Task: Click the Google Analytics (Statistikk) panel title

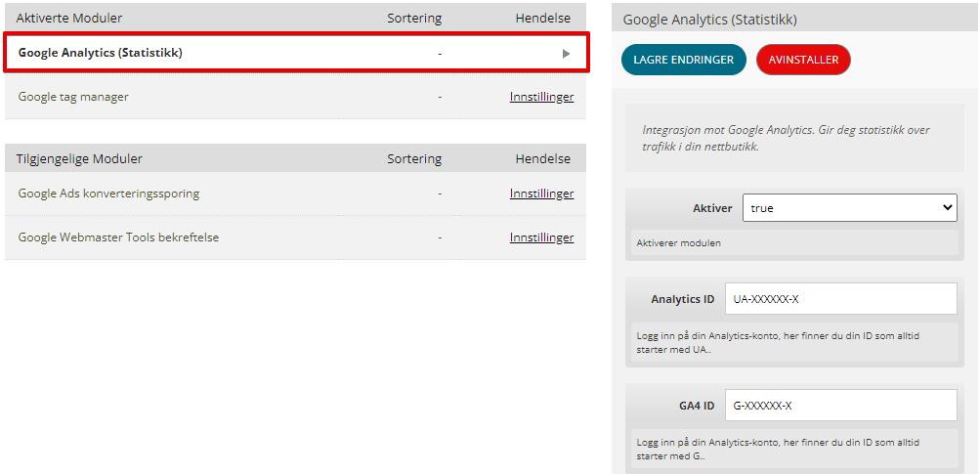Action: (710, 20)
